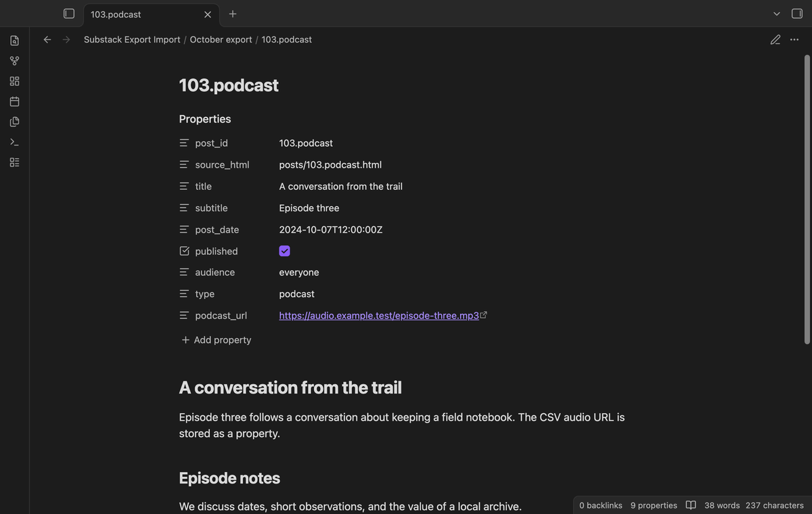This screenshot has height=514, width=812.
Task: Open daily note calendar ribbon icon
Action: click(14, 101)
